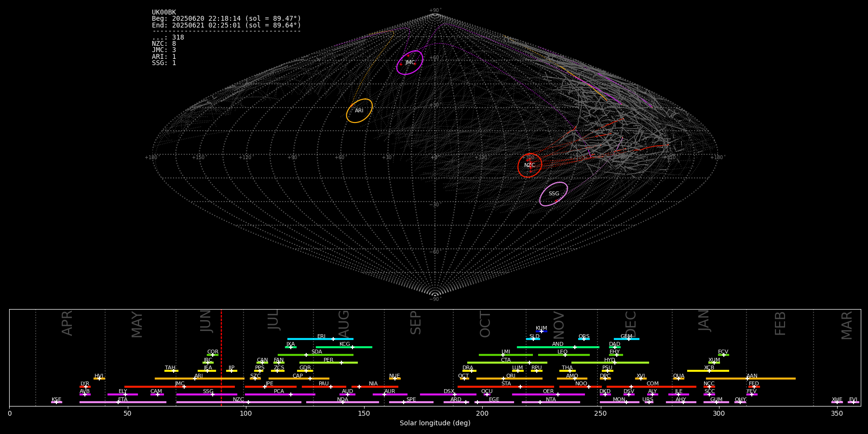Click the 'Beg: 20250620 22:18:14' line
The width and height of the screenshot is (868, 434).
click(x=226, y=19)
